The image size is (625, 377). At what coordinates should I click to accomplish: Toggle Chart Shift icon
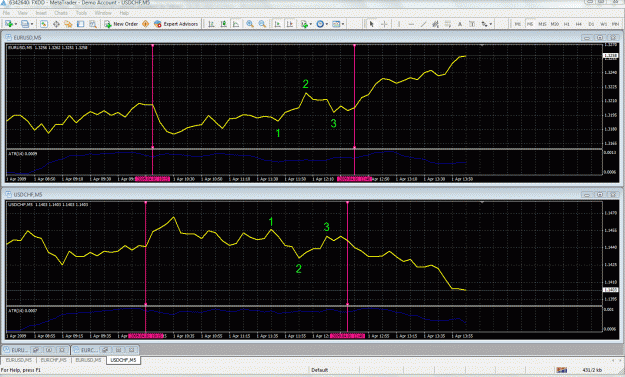[x=290, y=24]
